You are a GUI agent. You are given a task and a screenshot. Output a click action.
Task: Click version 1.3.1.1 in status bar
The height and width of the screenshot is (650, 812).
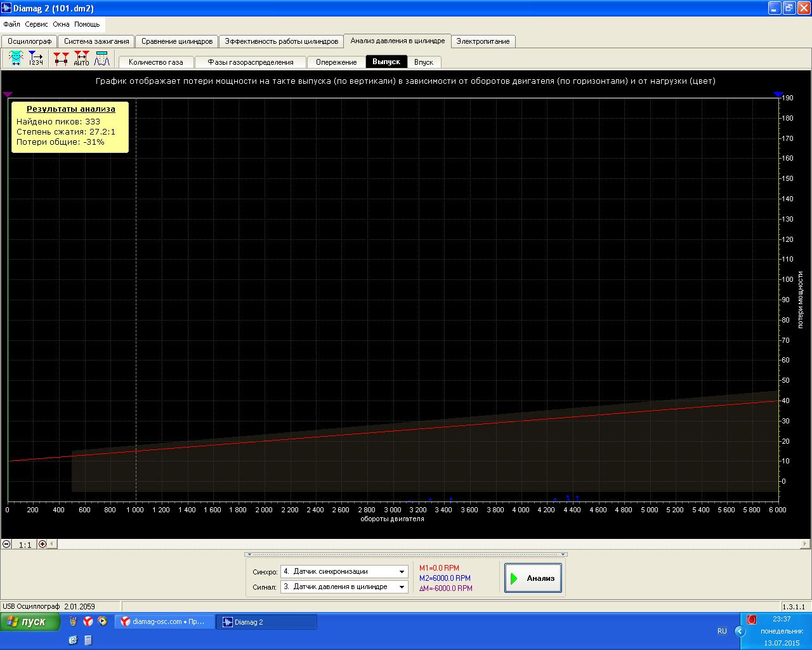[x=794, y=606]
